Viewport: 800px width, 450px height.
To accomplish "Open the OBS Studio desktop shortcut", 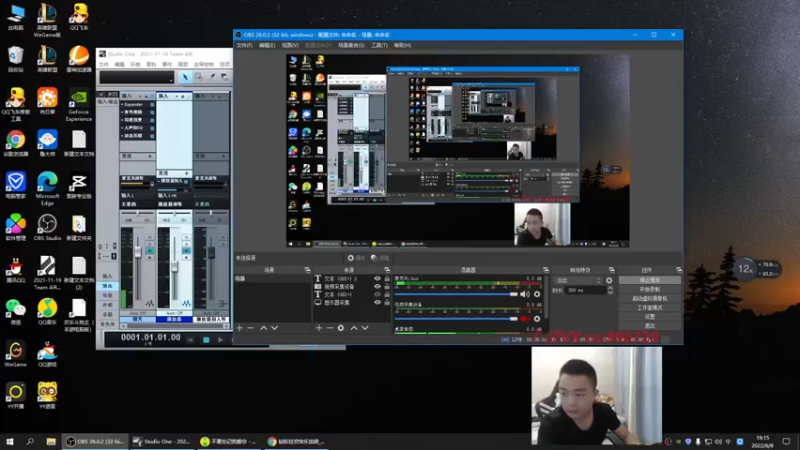I will point(47,228).
